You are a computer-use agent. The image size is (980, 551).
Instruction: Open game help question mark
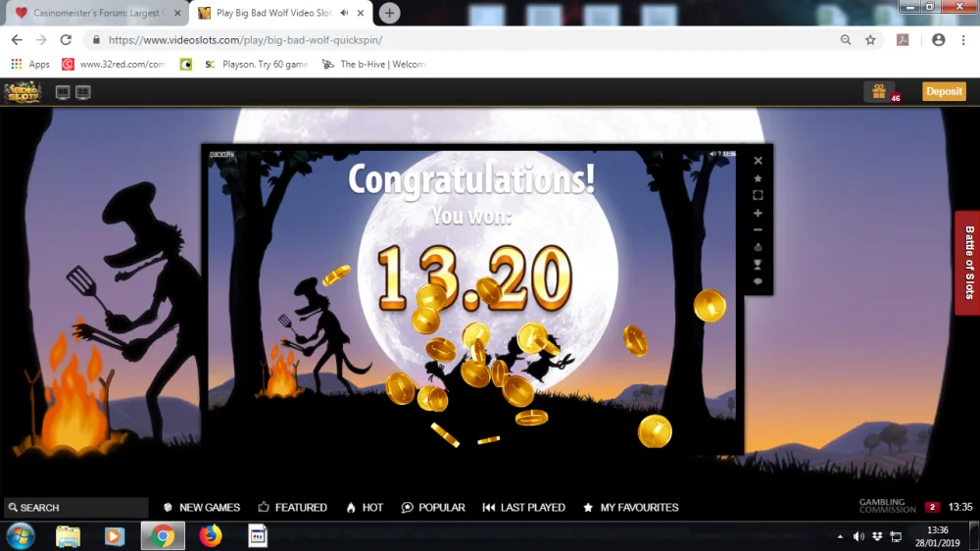click(x=718, y=154)
